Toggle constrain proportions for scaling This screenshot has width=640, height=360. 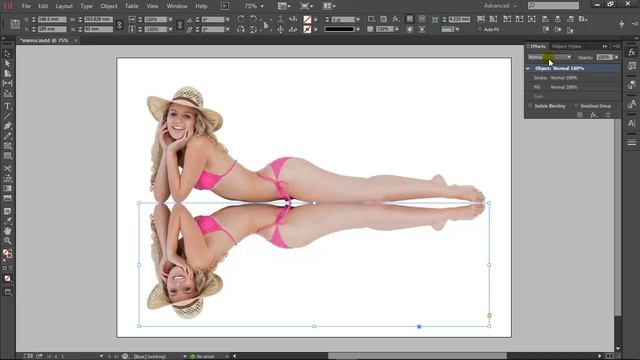tap(180, 24)
